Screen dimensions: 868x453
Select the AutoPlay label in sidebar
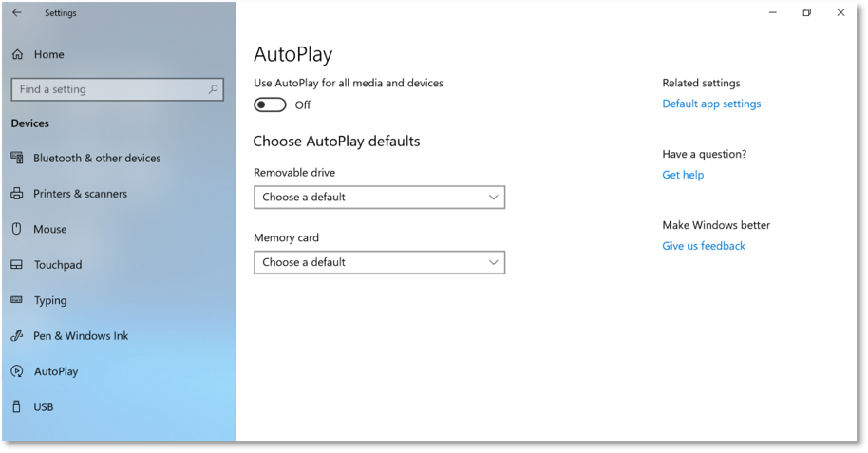tap(56, 371)
